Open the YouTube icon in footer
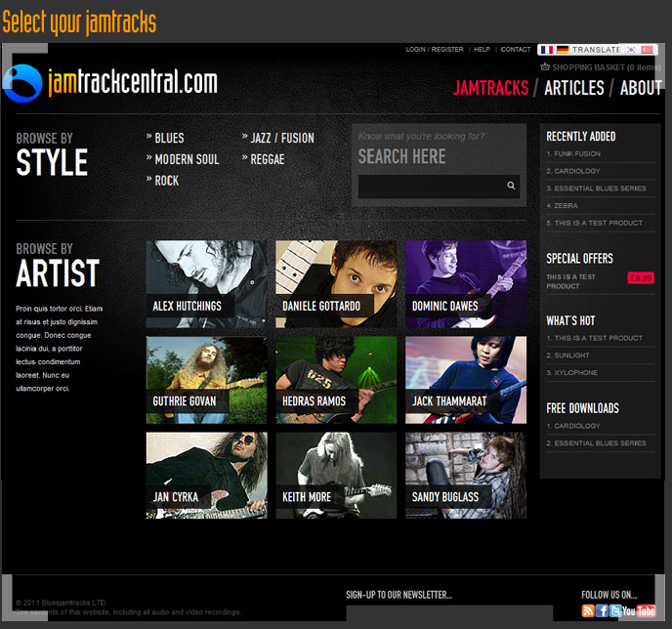Image resolution: width=672 pixels, height=629 pixels. point(639,610)
